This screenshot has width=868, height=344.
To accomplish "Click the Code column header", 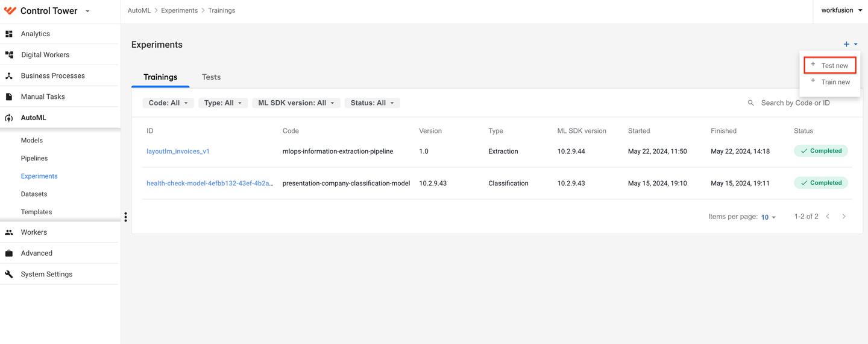I will coord(291,131).
